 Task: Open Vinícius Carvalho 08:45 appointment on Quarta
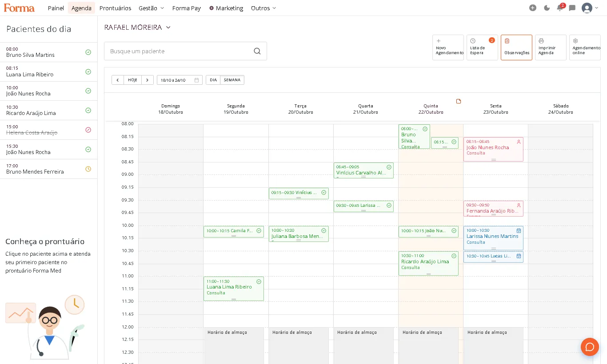(363, 170)
